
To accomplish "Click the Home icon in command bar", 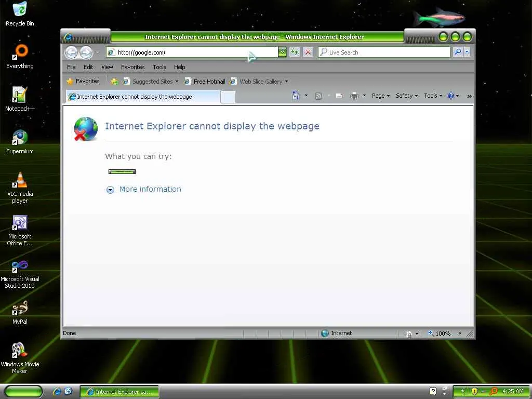I will coord(296,96).
